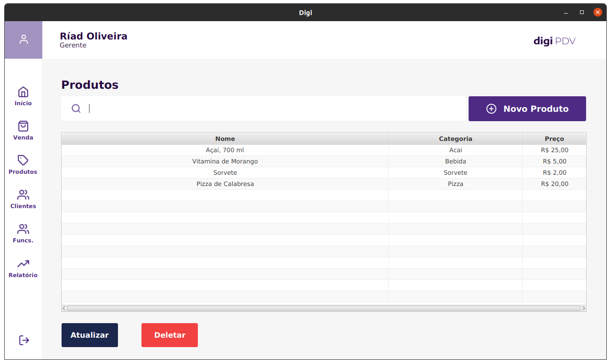Open the Clientes people icon
This screenshot has width=611, height=364.
(x=23, y=194)
